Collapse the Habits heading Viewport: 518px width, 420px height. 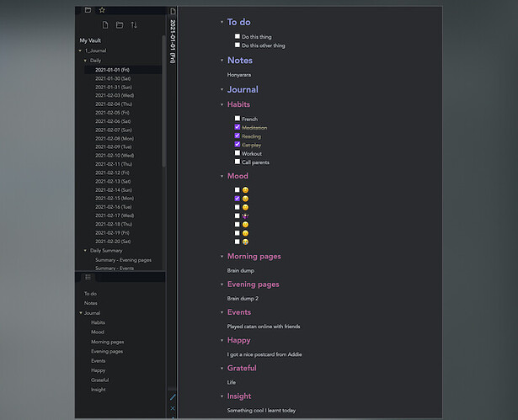coord(222,104)
